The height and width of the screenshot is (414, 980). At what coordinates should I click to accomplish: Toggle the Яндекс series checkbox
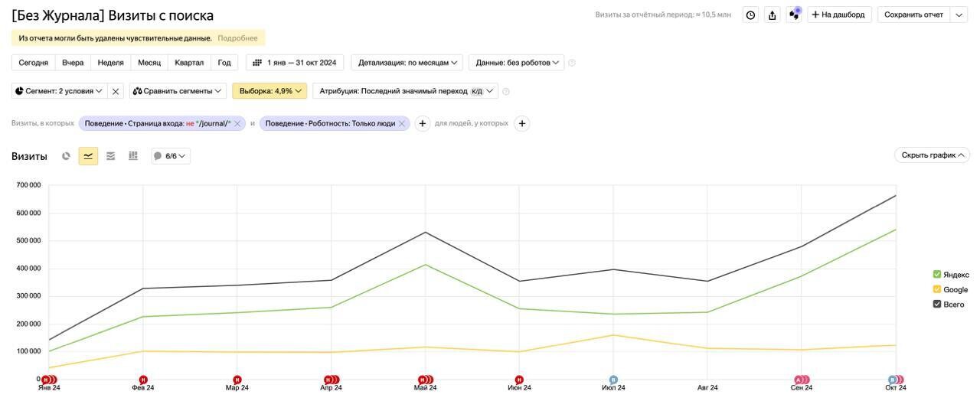coord(937,275)
